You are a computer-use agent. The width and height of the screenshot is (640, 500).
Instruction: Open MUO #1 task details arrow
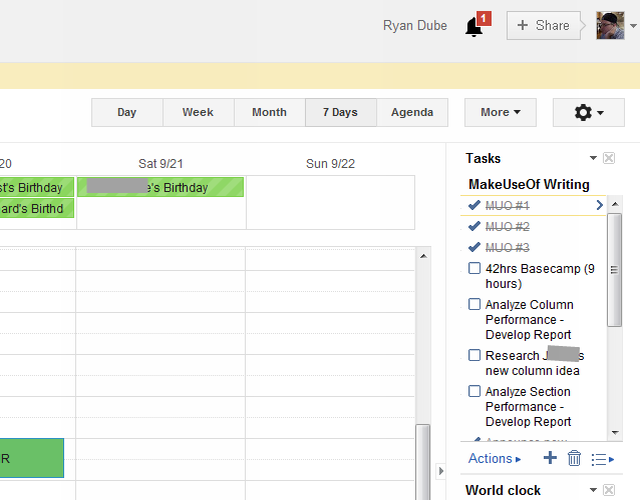(x=599, y=205)
